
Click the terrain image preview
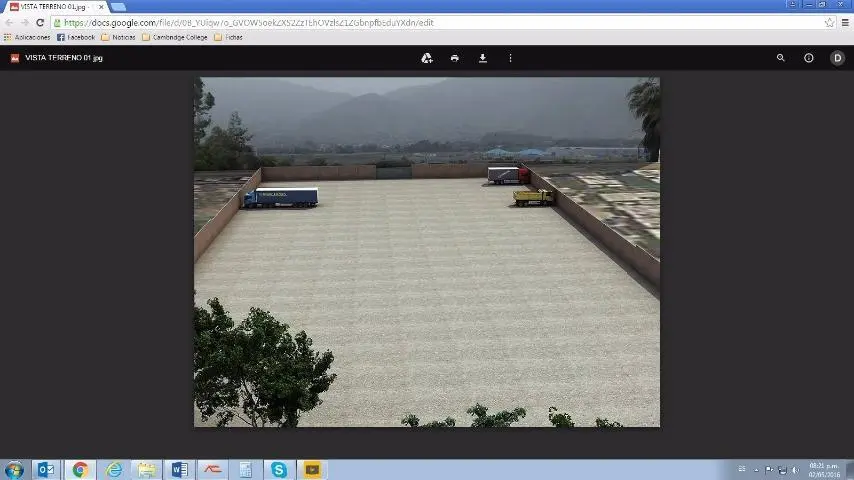tap(427, 252)
